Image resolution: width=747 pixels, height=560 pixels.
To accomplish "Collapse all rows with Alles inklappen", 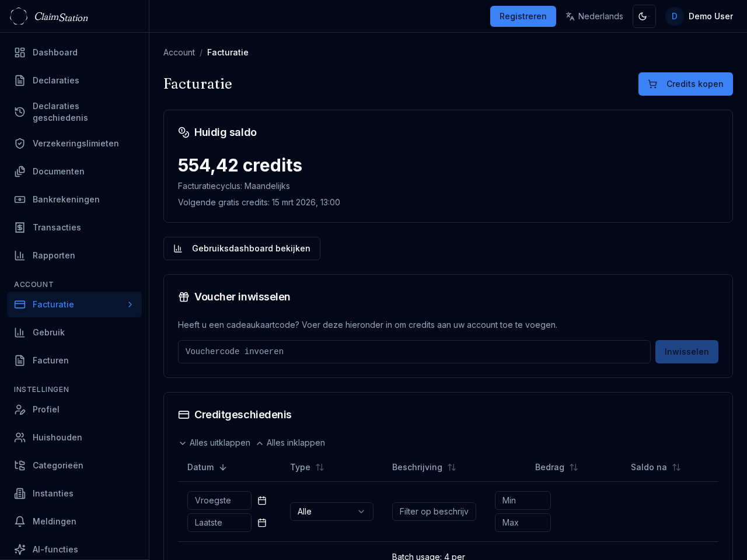I will click(x=291, y=443).
